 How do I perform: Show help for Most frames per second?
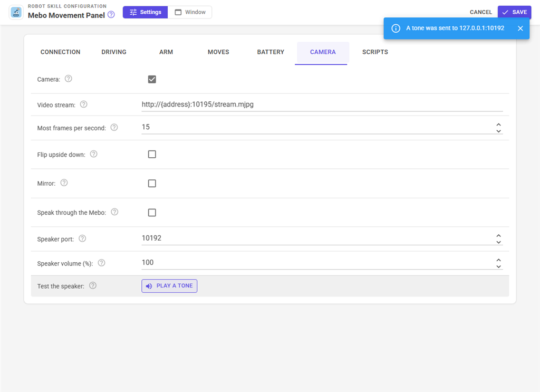(114, 128)
